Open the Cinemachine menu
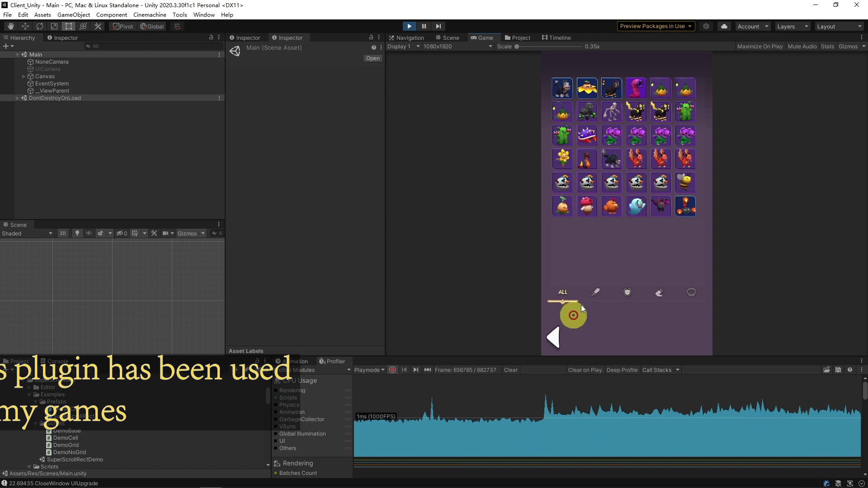The image size is (868, 488). click(x=150, y=14)
